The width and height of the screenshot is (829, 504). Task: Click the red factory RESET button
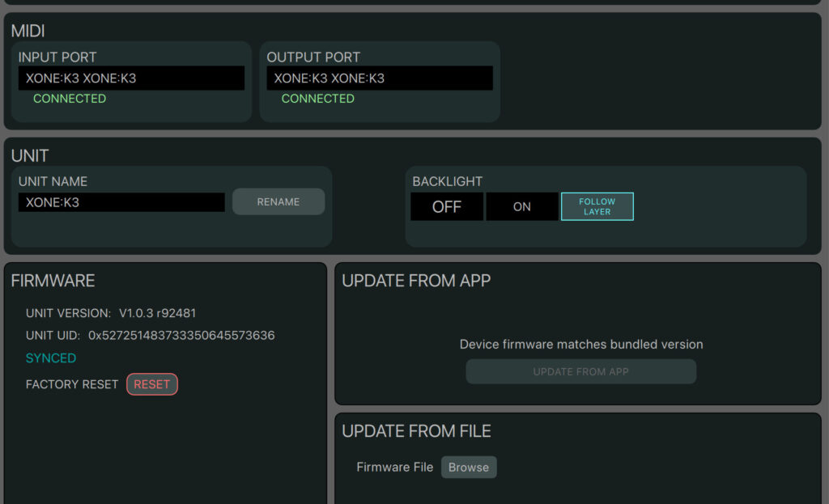click(x=151, y=384)
